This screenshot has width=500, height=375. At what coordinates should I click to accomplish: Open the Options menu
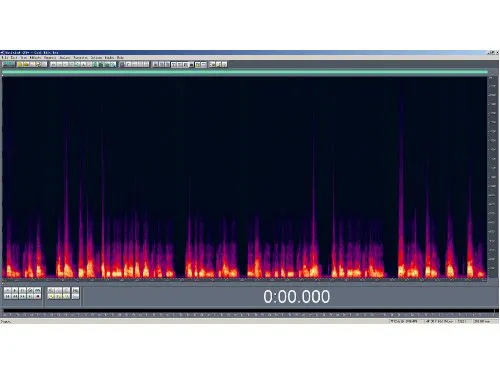[x=96, y=58]
